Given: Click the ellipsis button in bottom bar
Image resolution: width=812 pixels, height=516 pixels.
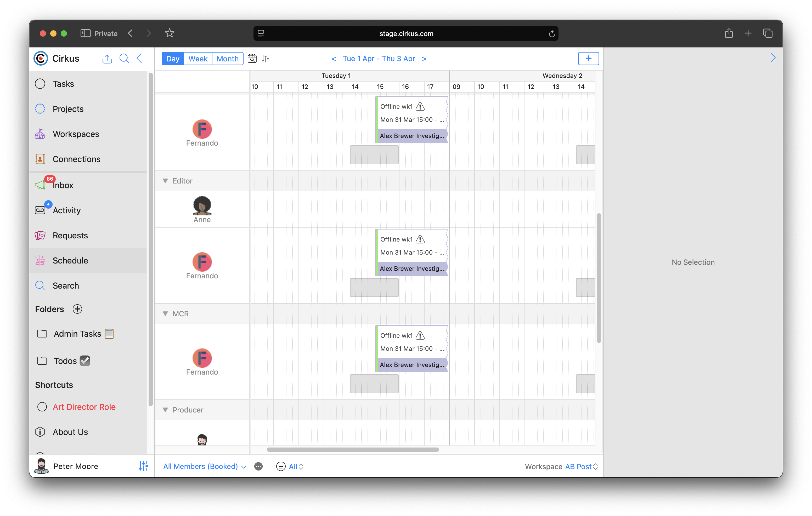Looking at the screenshot, I should point(258,466).
